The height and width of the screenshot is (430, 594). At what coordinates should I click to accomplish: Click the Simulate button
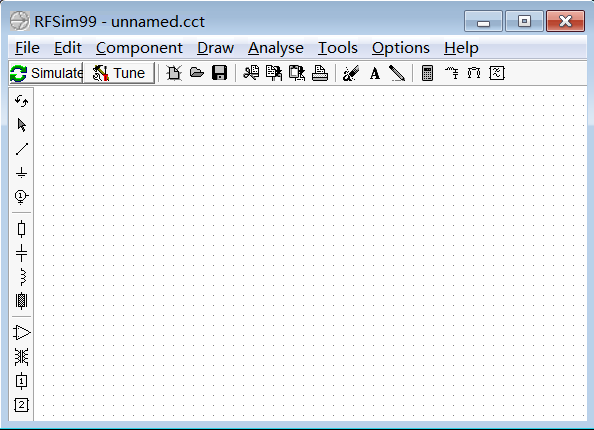(46, 73)
